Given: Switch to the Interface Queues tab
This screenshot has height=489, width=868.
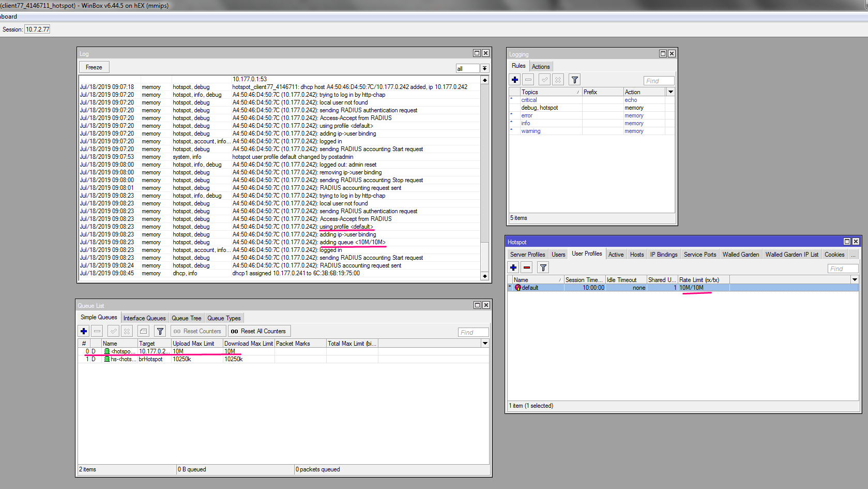Looking at the screenshot, I should click(144, 318).
